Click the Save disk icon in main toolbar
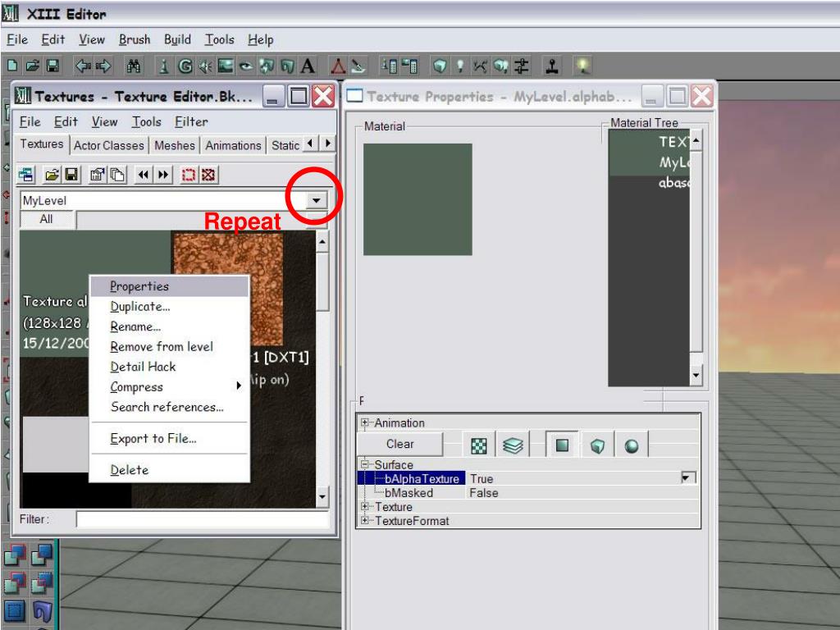 (x=52, y=66)
